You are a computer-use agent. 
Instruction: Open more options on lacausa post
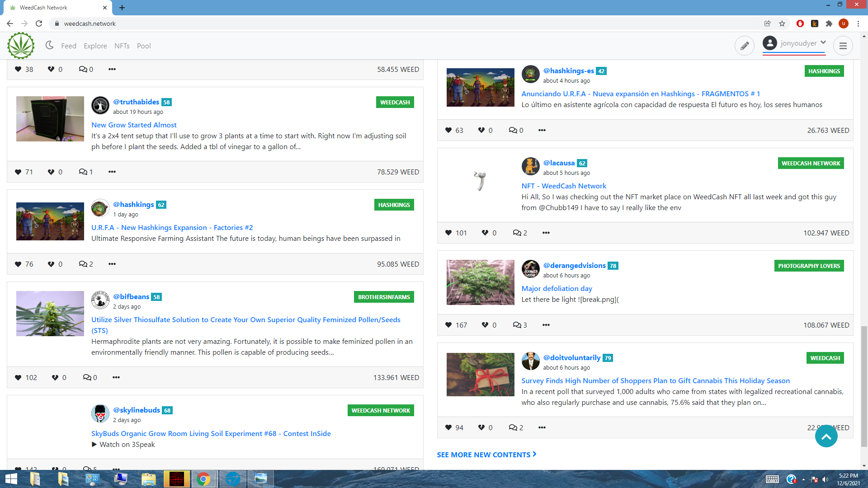point(546,233)
